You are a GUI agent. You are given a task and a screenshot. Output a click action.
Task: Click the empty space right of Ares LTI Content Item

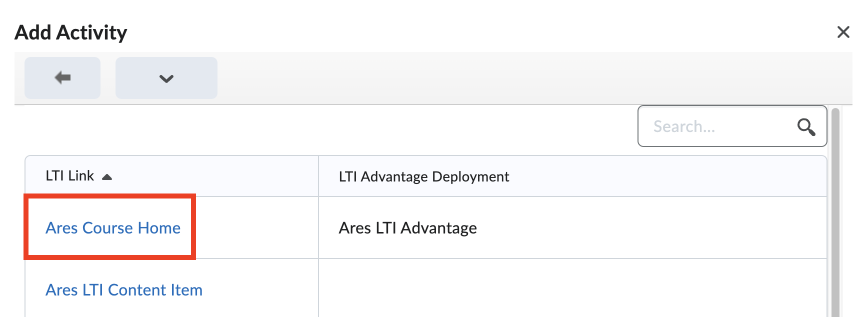coord(260,290)
